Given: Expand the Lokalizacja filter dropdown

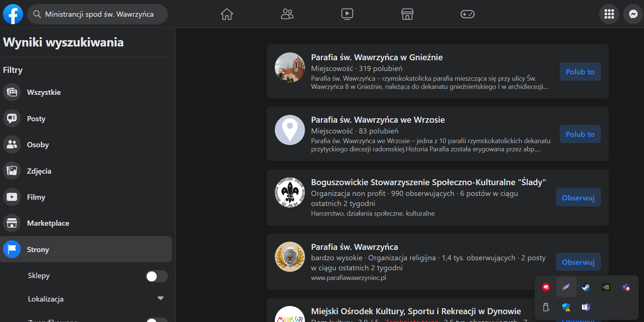Looking at the screenshot, I should 160,299.
